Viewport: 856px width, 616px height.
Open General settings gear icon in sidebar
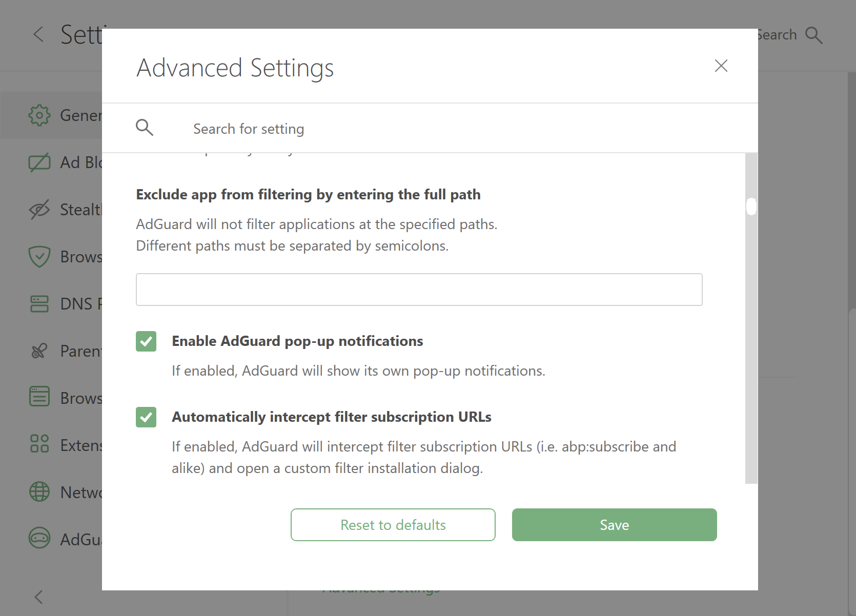[39, 115]
